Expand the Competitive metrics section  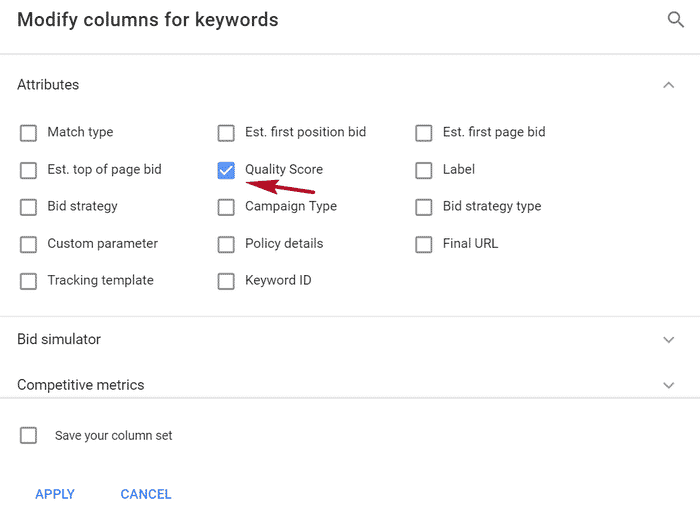point(668,385)
